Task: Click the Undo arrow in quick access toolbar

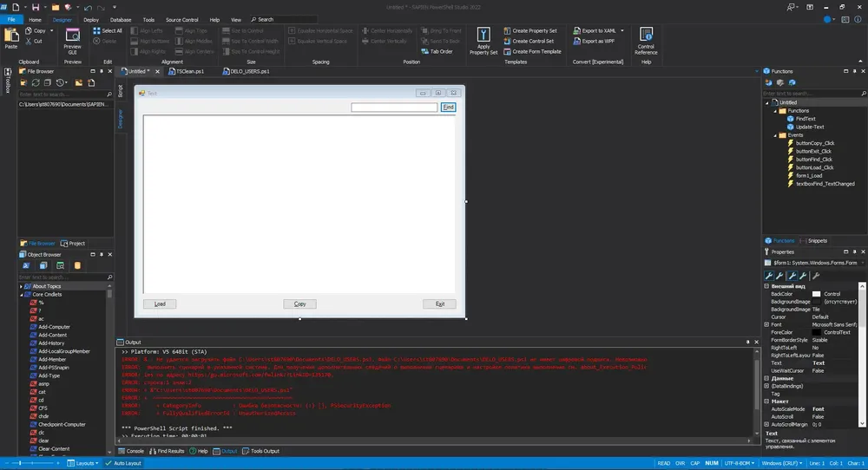Action: tap(88, 8)
